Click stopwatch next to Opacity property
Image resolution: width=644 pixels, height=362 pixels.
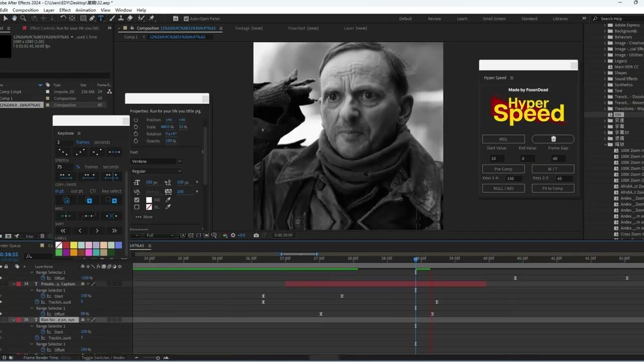136,141
